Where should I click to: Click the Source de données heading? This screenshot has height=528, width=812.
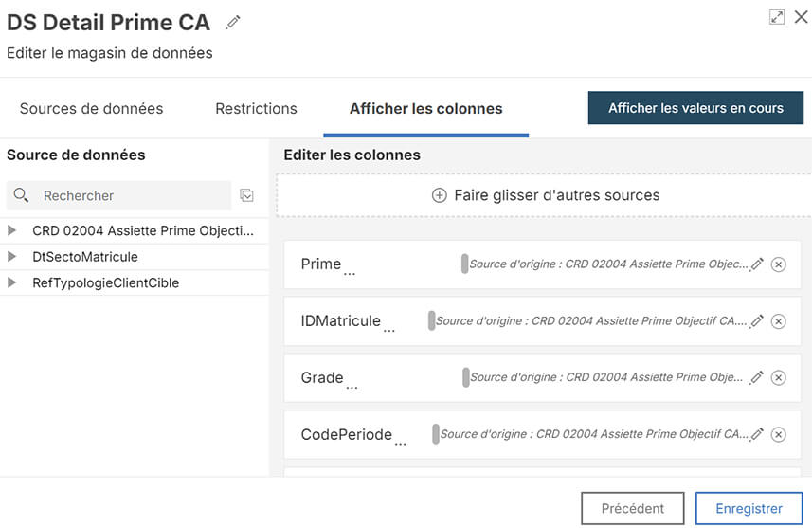point(76,155)
